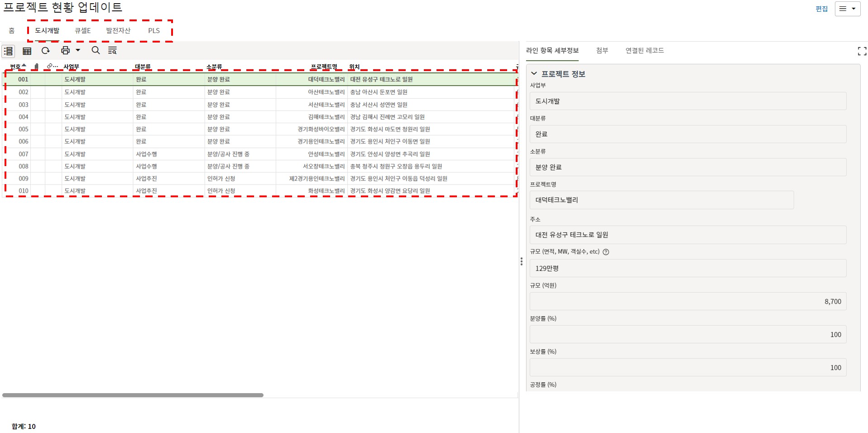The height and width of the screenshot is (433, 868).
Task: Switch to detail list view icon
Action: 8,51
